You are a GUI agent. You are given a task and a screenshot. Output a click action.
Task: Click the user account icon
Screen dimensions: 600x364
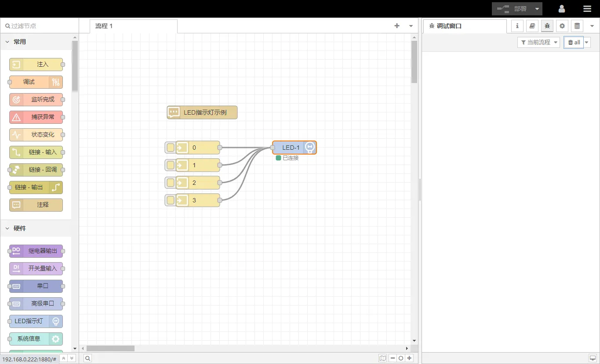562,9
